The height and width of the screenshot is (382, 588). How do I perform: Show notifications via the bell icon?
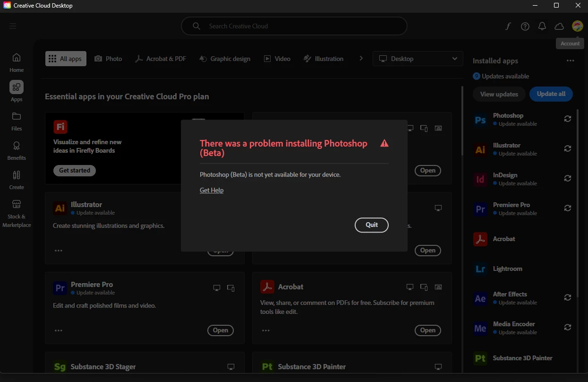[542, 26]
